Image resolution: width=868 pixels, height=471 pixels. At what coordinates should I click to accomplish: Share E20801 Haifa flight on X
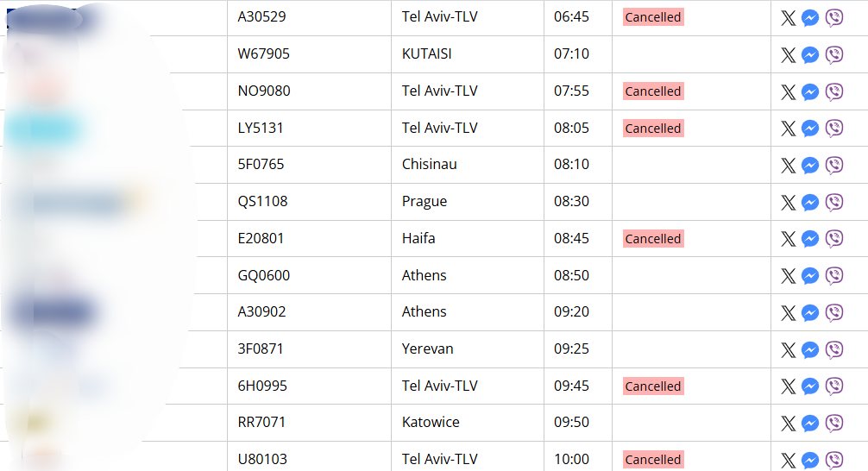[x=789, y=239]
